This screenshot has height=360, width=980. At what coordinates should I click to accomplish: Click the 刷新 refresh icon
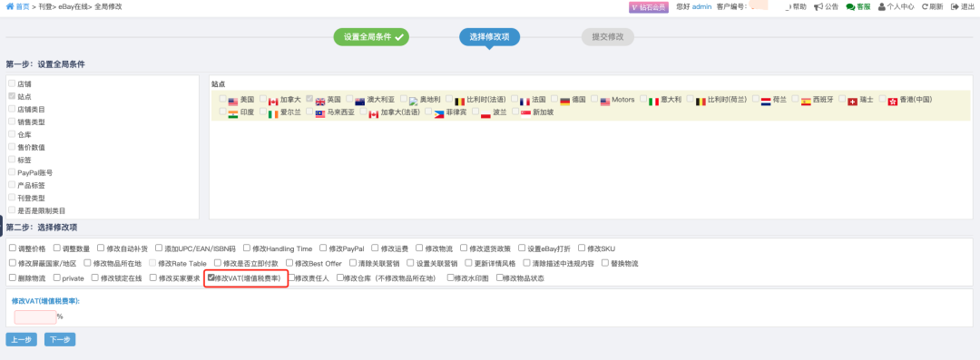pos(925,7)
